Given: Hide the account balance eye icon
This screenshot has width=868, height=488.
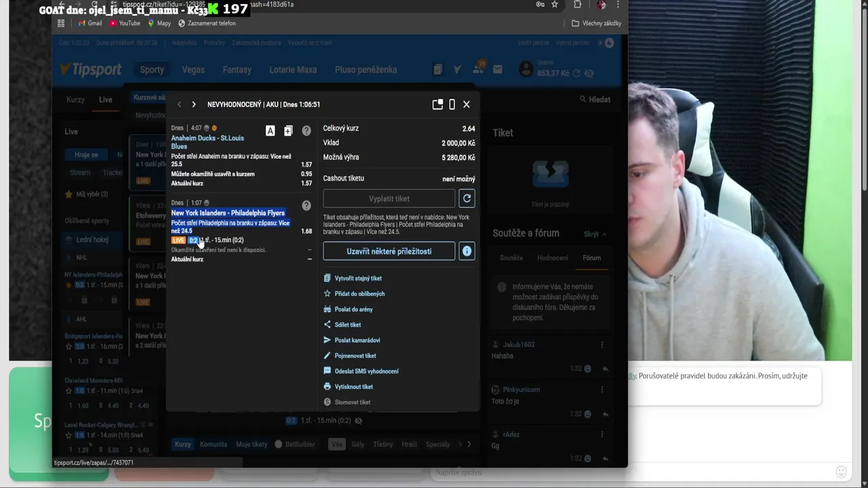Looking at the screenshot, I should [x=589, y=73].
